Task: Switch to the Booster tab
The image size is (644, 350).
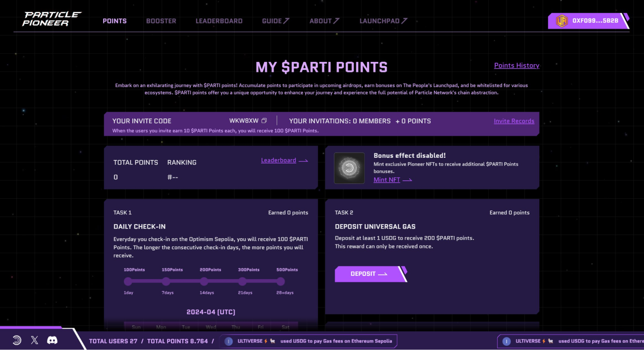Action: click(x=161, y=21)
